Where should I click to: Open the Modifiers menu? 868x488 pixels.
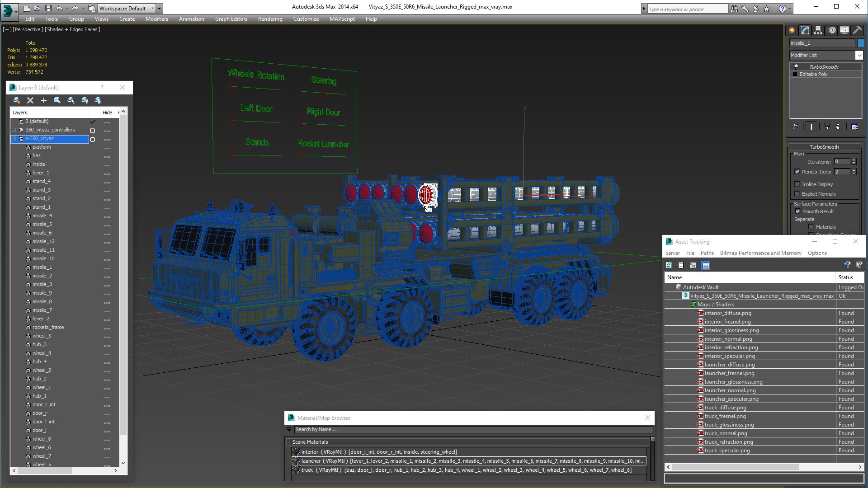pyautogui.click(x=156, y=19)
